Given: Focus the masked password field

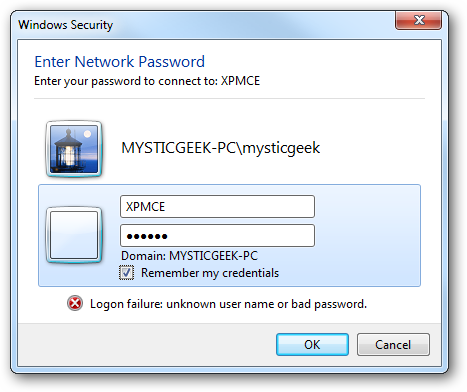Looking at the screenshot, I should click(x=217, y=236).
